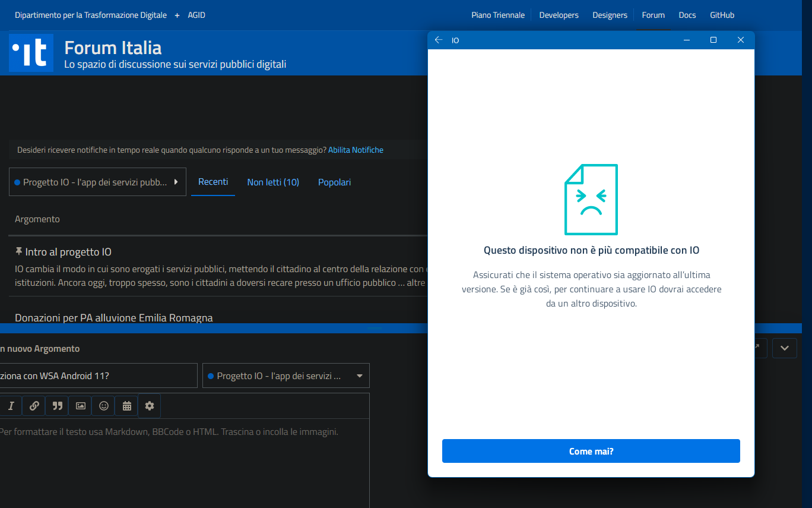
Task: Click the calendar insert-date icon
Action: click(127, 406)
